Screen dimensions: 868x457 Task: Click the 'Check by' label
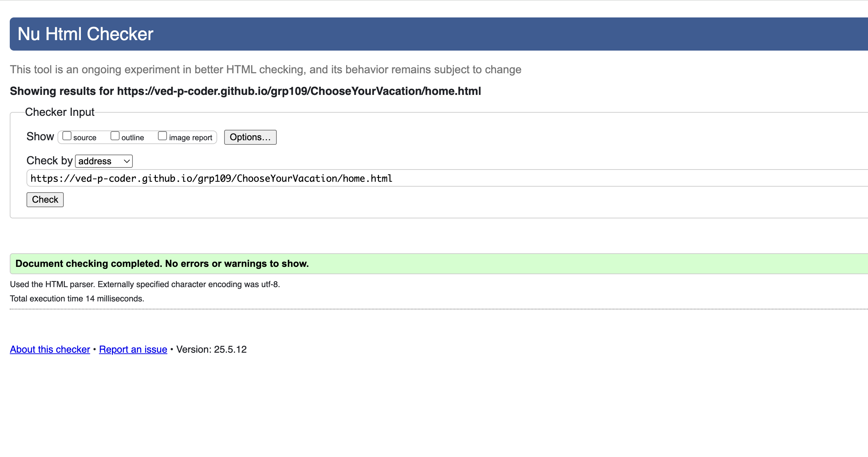click(50, 160)
